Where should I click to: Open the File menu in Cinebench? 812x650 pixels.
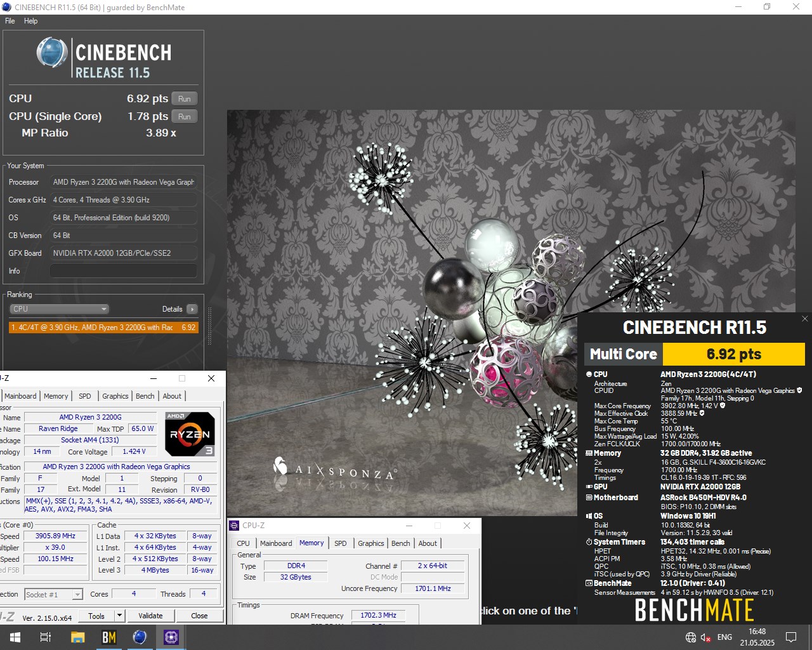click(10, 21)
